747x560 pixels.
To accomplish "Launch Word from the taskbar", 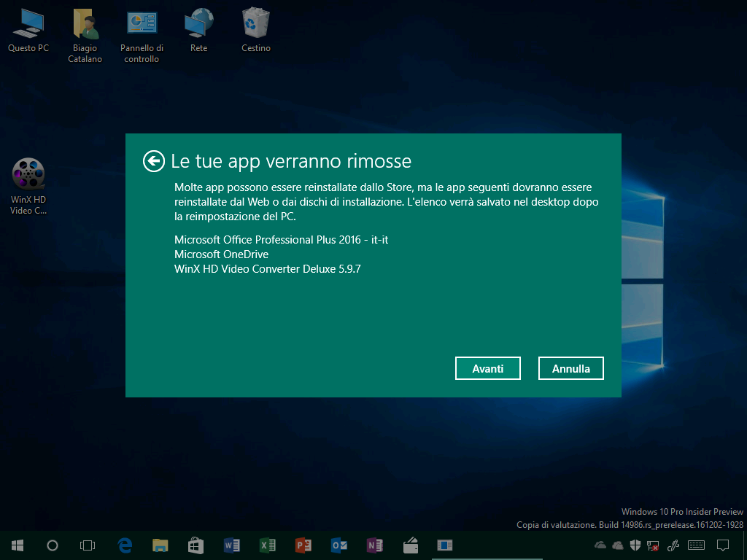I will 231,545.
